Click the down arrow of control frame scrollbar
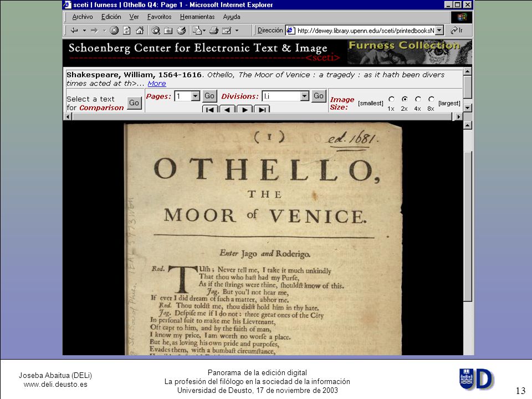The width and height of the screenshot is (532, 399). (468, 108)
